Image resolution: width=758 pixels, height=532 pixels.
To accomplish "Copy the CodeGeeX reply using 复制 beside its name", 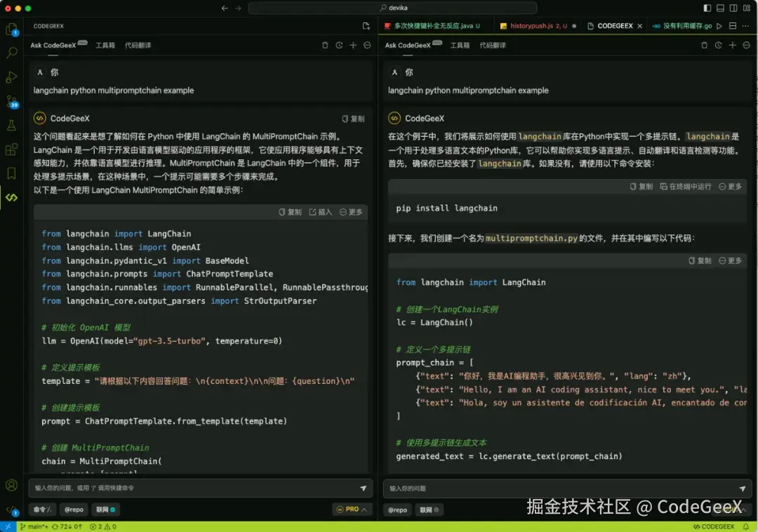I will [x=353, y=119].
